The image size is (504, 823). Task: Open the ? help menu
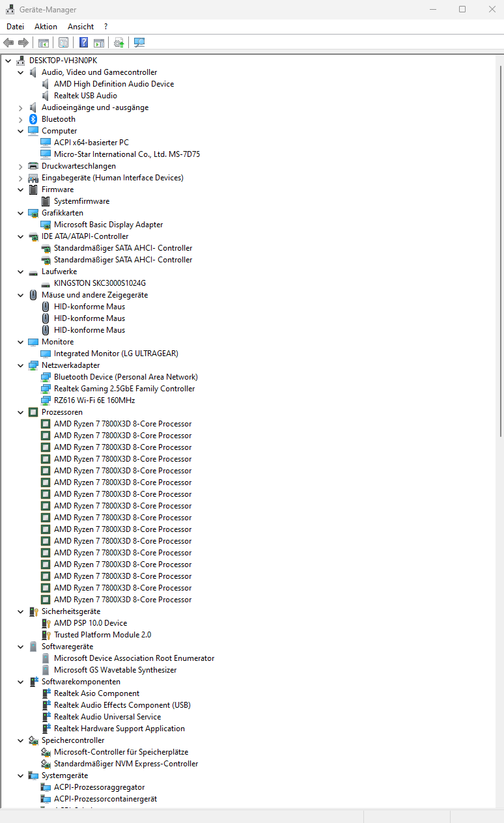coord(106,27)
